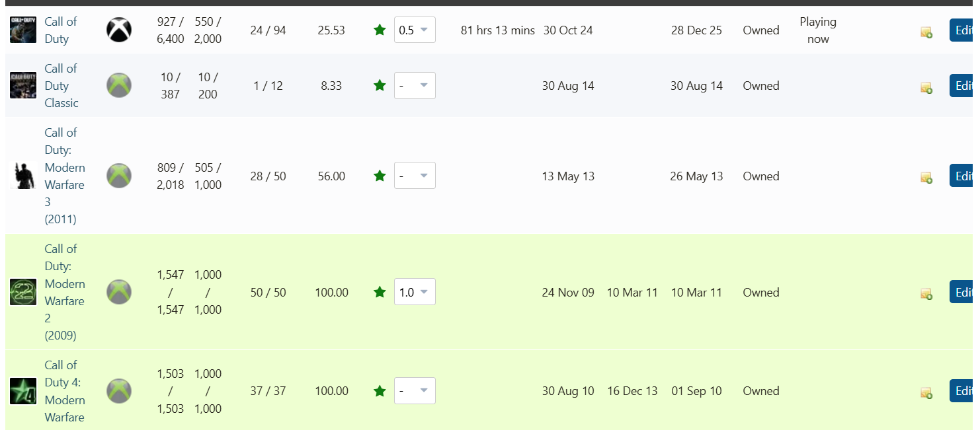Image resolution: width=980 pixels, height=430 pixels.
Task: Open the Call of Duty Classic game link
Action: point(61,85)
